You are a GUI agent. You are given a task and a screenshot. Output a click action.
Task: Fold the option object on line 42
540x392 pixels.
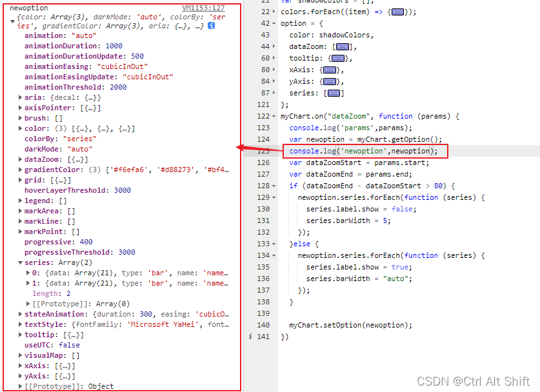point(274,23)
